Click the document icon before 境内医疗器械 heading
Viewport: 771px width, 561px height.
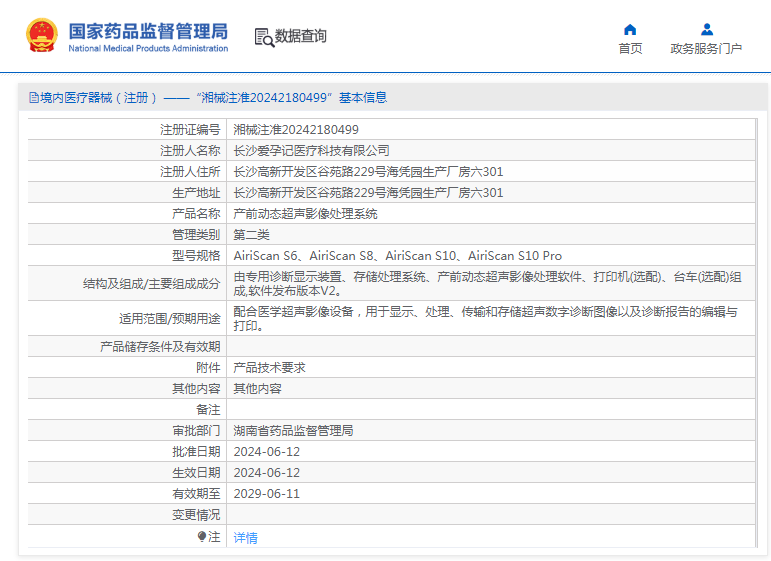[x=33, y=98]
